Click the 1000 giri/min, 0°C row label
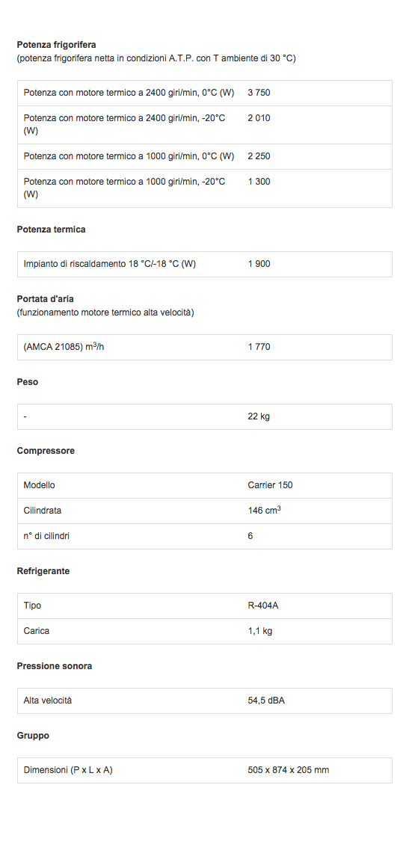This screenshot has width=409, height=868. tap(129, 156)
